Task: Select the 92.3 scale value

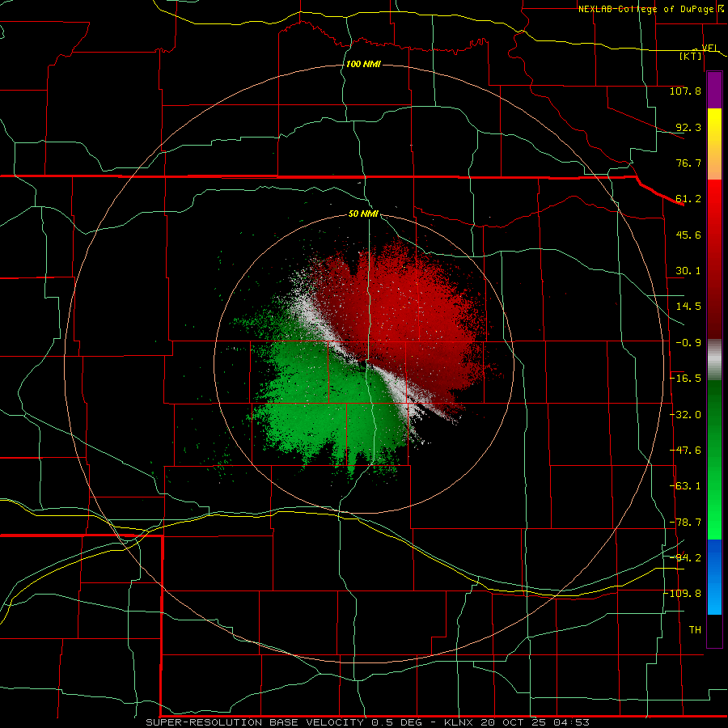Action: pos(688,127)
